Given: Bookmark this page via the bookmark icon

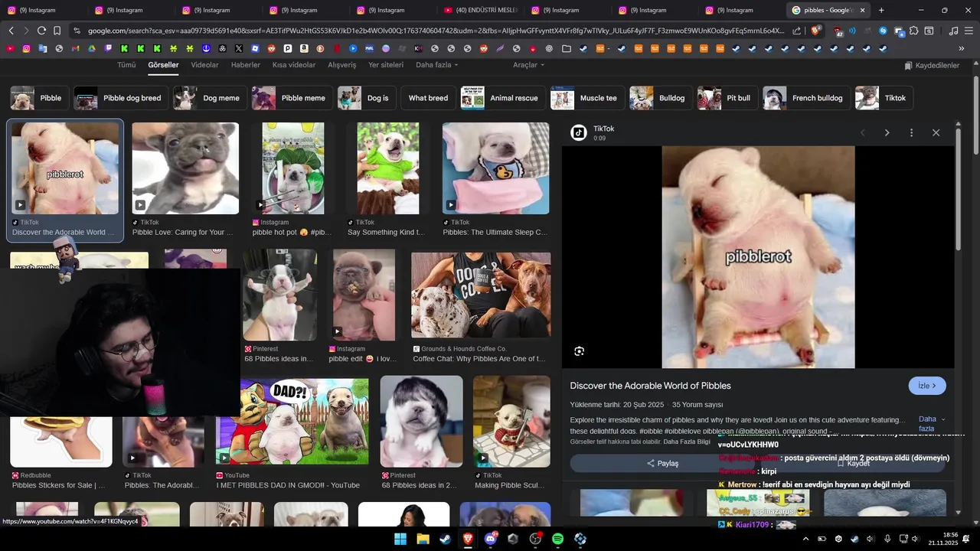Looking at the screenshot, I should coord(57,31).
